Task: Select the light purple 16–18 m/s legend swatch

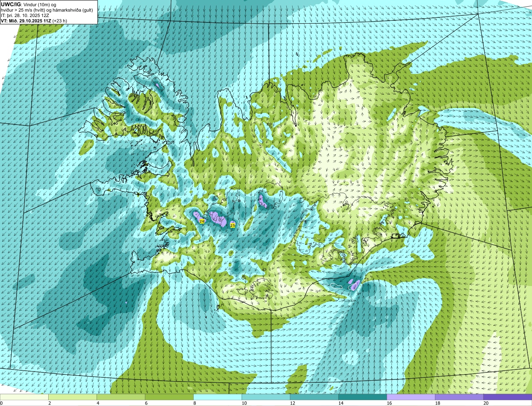Action: tap(411, 397)
